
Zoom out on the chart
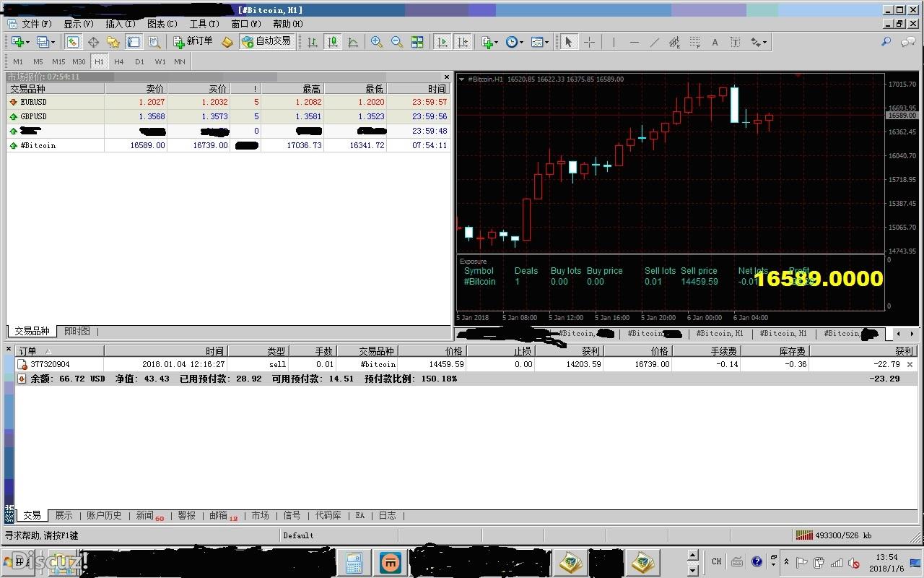[x=397, y=42]
